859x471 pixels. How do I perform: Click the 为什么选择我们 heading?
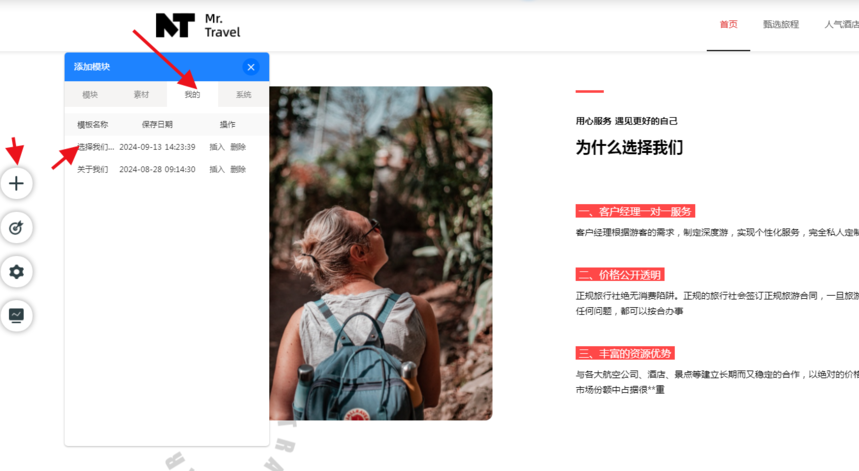(x=629, y=147)
